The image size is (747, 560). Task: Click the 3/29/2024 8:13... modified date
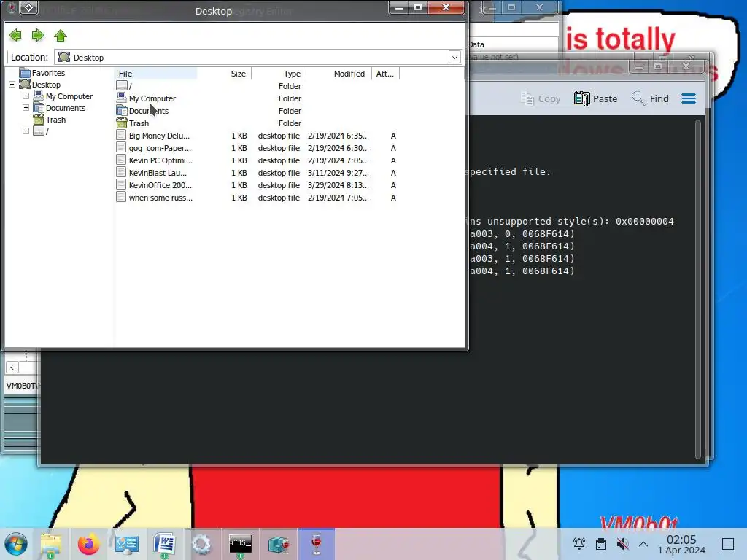[338, 185]
